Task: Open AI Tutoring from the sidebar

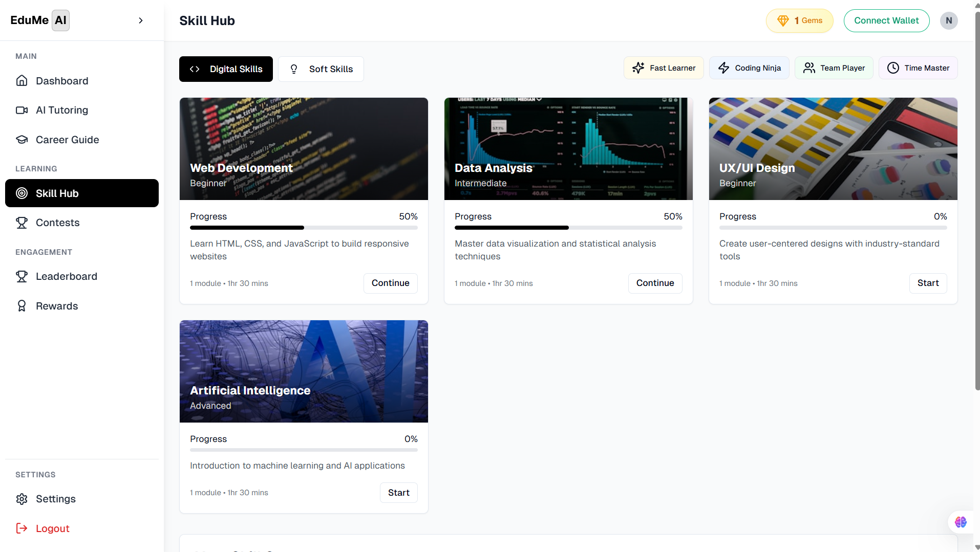Action: (x=82, y=110)
